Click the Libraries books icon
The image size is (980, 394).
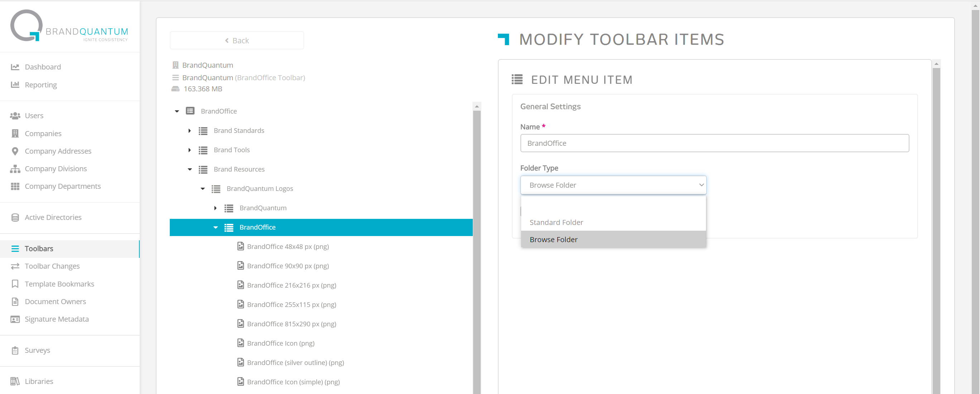tap(15, 381)
